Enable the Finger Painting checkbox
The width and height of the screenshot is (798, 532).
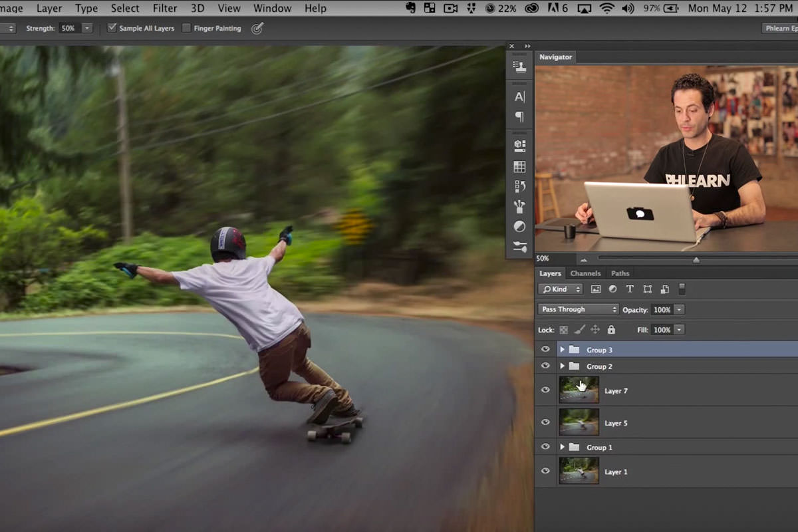(x=186, y=28)
